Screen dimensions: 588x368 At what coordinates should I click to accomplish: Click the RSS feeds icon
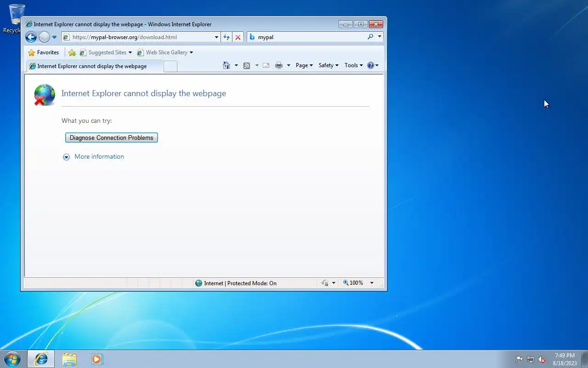(247, 65)
